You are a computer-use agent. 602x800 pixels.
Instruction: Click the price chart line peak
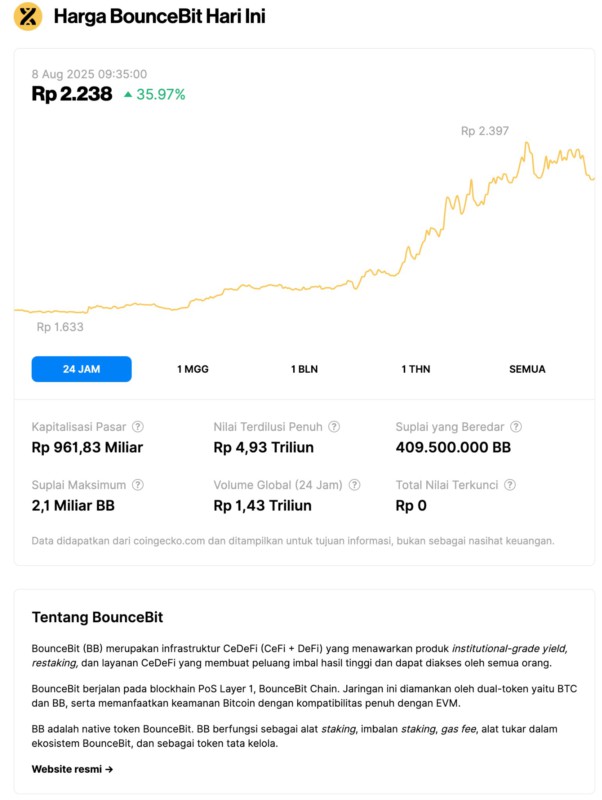[527, 144]
